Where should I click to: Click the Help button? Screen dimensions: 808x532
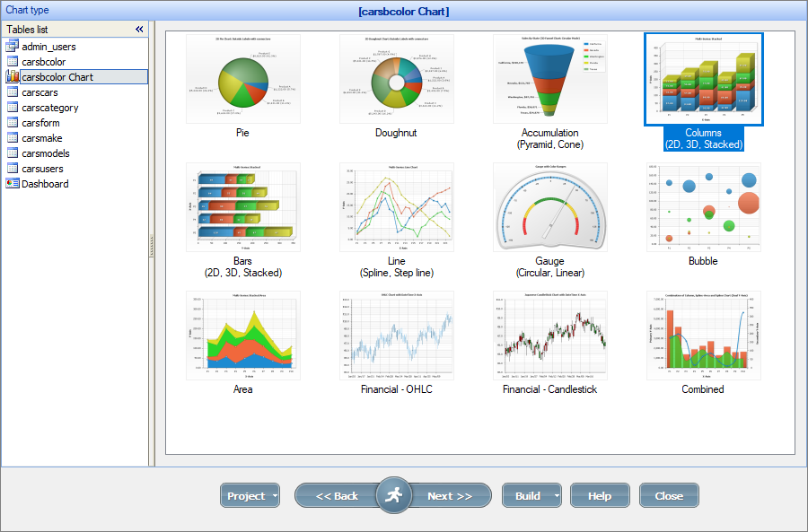pyautogui.click(x=600, y=494)
